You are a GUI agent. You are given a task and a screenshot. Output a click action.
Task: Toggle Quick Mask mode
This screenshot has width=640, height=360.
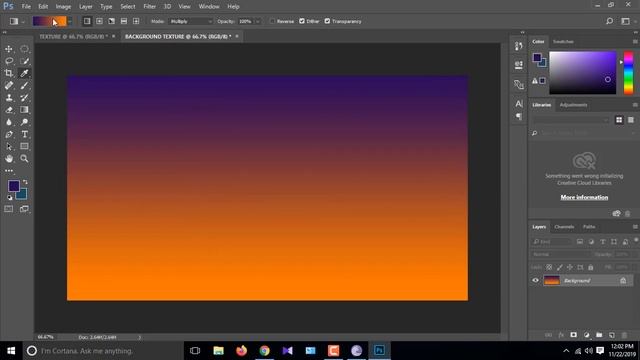click(x=9, y=209)
